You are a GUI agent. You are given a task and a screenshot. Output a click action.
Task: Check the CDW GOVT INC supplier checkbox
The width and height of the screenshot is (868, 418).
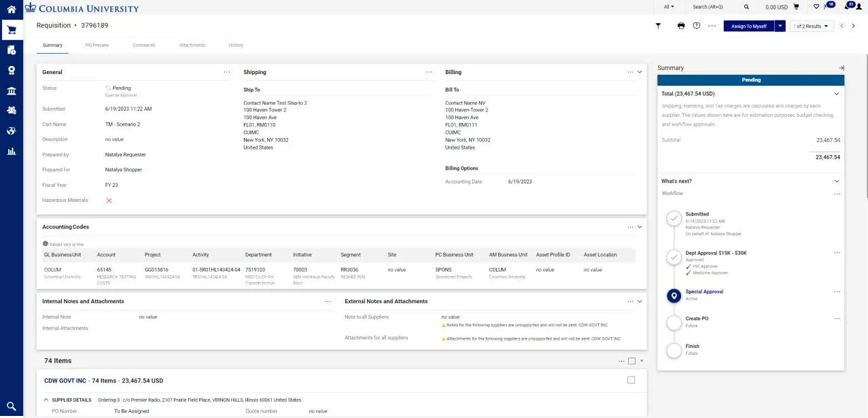coord(631,380)
